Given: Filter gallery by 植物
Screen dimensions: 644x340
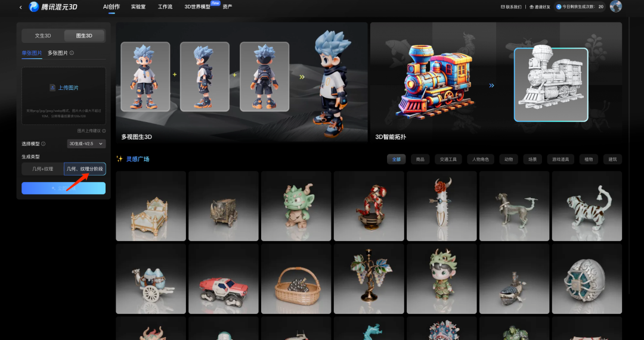Looking at the screenshot, I should (x=589, y=159).
